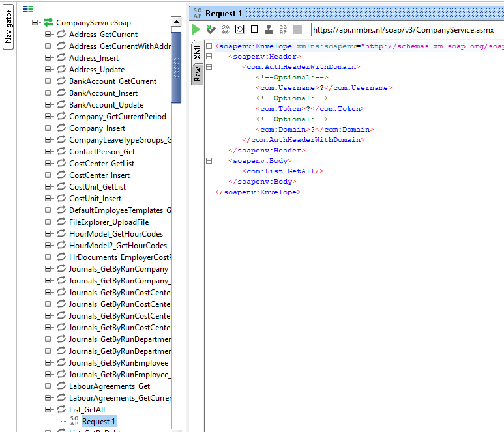Image resolution: width=504 pixels, height=432 pixels.
Task: Click the greyed-out SOAP toolbar icon
Action: point(283,29)
